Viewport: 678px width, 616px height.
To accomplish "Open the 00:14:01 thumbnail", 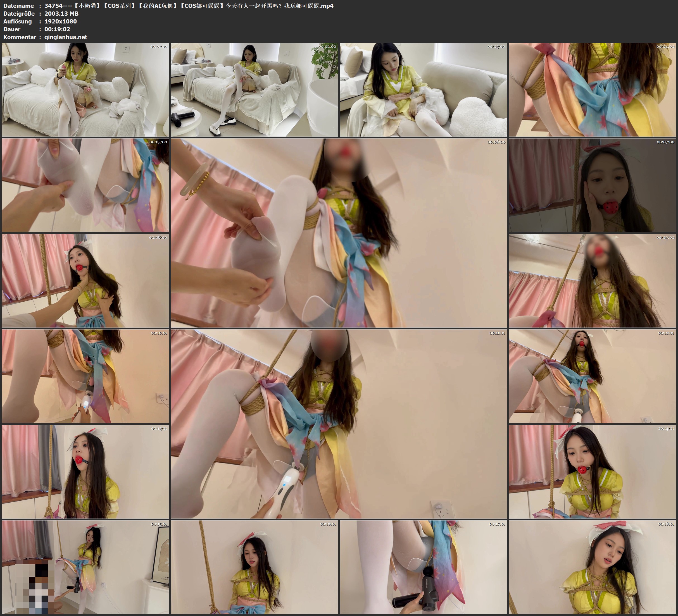I will [x=592, y=472].
